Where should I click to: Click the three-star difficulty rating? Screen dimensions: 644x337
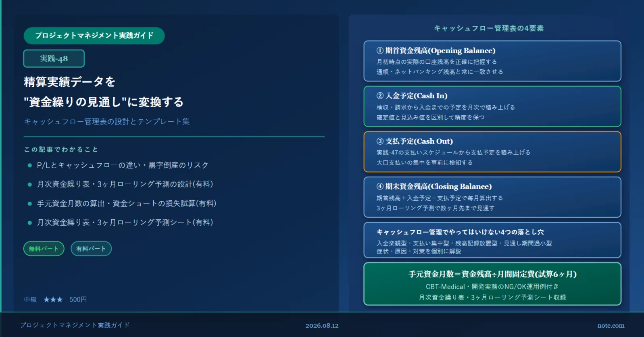click(53, 300)
